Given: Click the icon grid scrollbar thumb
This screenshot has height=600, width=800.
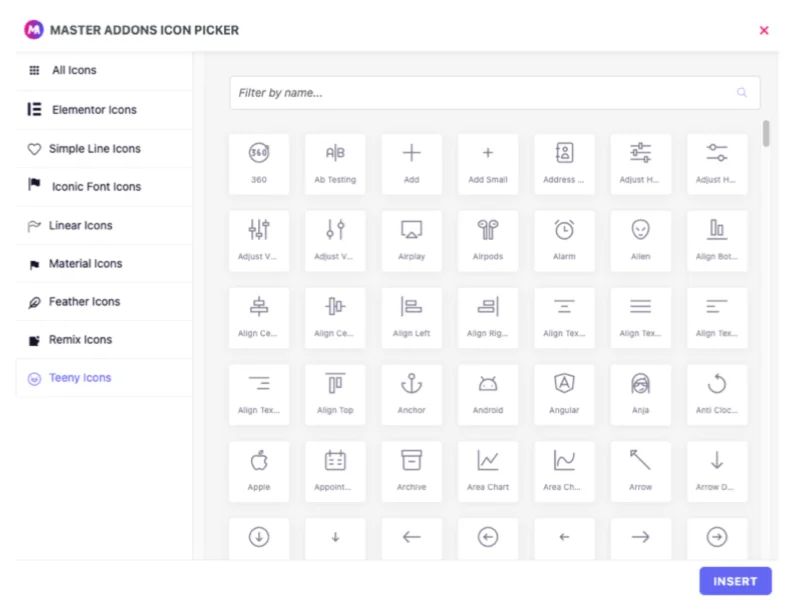Looking at the screenshot, I should point(766,134).
